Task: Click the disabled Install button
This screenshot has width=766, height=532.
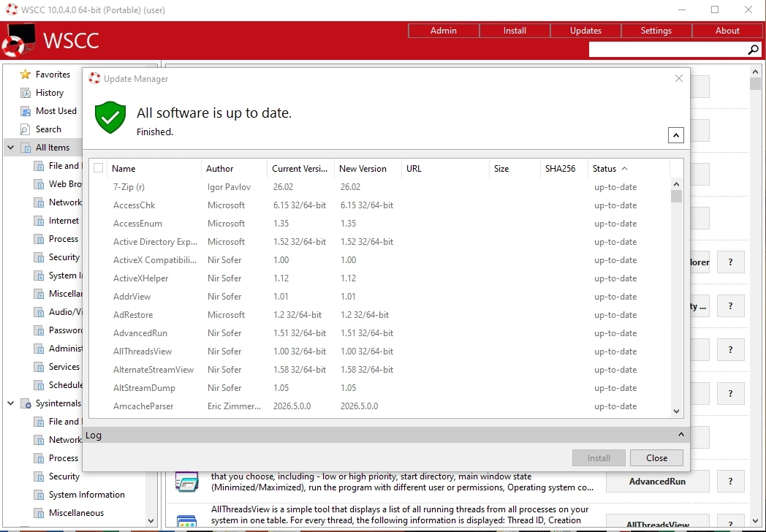Action: [599, 458]
